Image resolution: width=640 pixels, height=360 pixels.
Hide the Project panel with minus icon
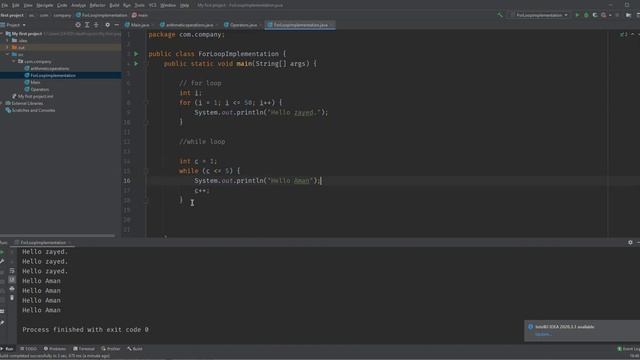117,25
